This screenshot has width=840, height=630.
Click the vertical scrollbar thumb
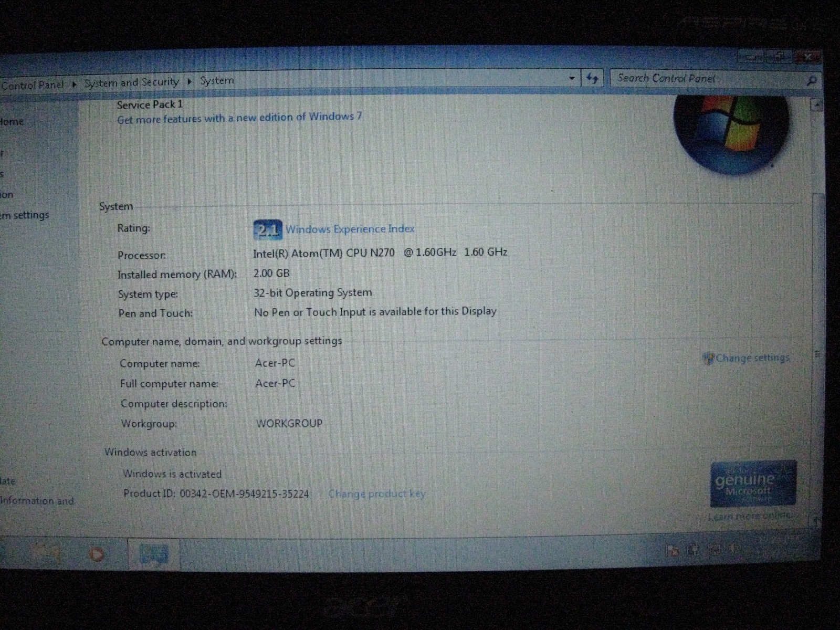click(817, 354)
